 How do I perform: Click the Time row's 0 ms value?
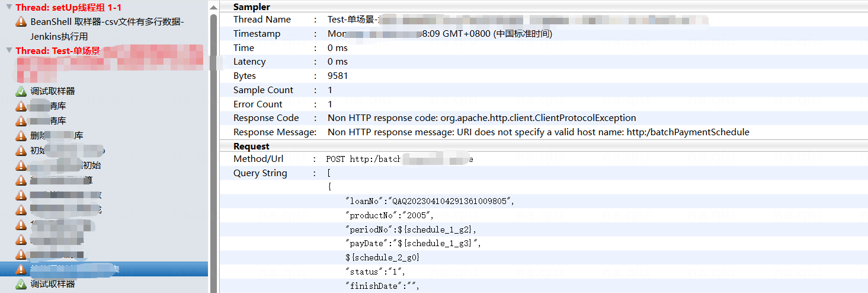(x=338, y=48)
